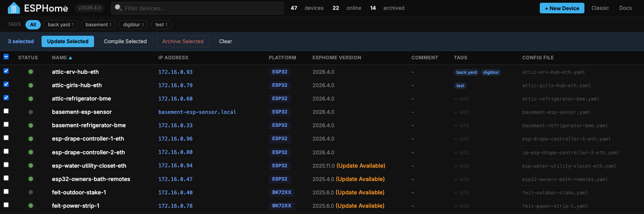Image resolution: width=644 pixels, height=214 pixels.
Task: Click Update Available for esp32-owners-bath-remotes
Action: [361, 179]
